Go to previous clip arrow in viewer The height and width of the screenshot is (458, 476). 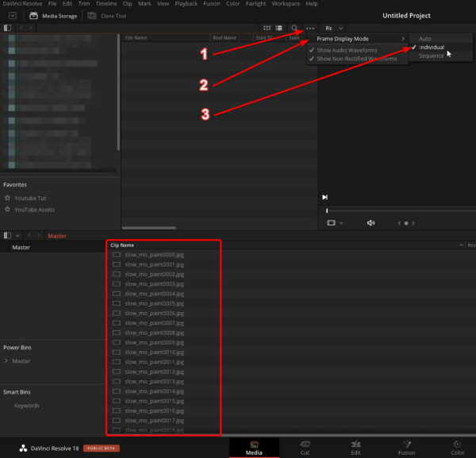(399, 223)
